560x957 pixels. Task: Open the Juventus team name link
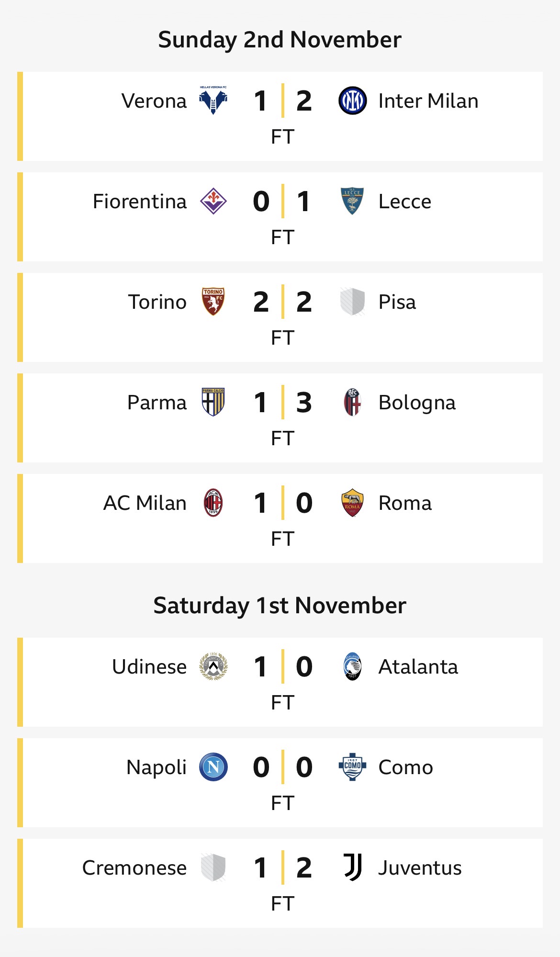420,868
